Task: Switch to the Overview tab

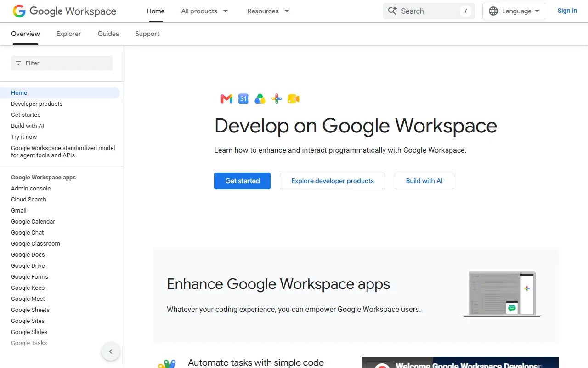Action: (x=25, y=34)
